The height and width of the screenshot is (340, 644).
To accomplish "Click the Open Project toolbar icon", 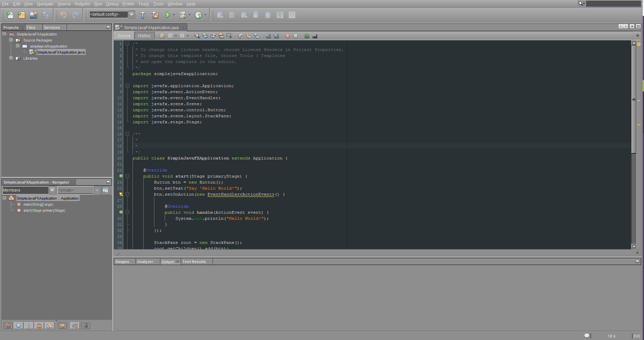I will coord(33,15).
